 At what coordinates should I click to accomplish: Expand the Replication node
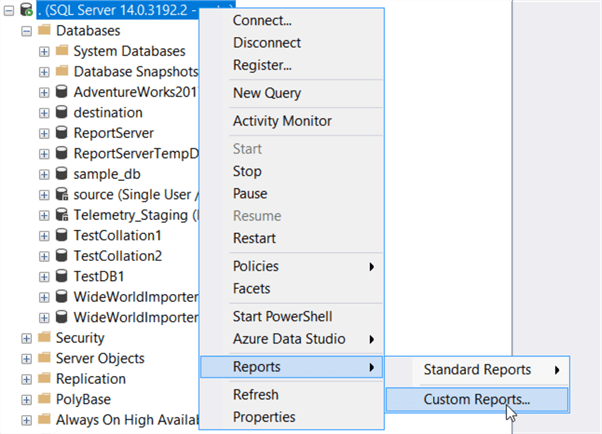click(26, 379)
